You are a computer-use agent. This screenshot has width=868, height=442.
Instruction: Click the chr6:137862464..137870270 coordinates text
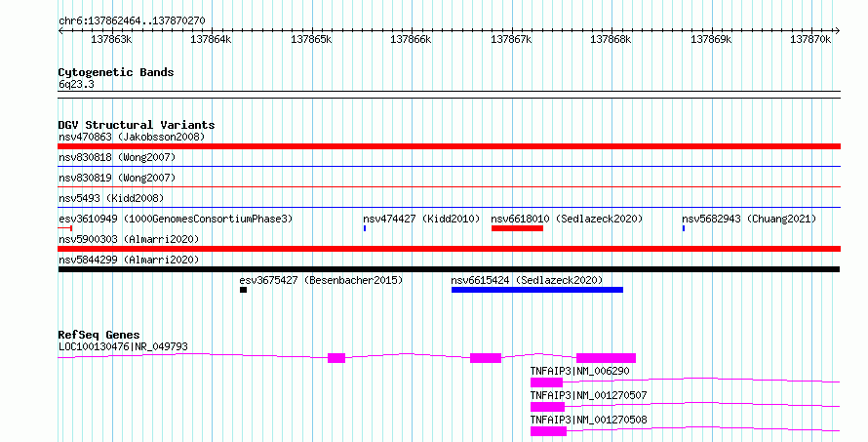coord(132,20)
